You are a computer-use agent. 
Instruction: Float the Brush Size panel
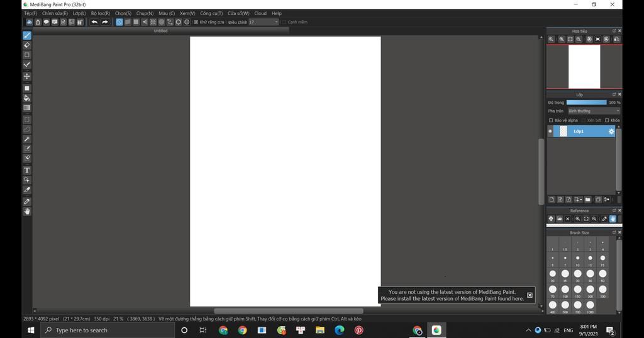(614, 232)
